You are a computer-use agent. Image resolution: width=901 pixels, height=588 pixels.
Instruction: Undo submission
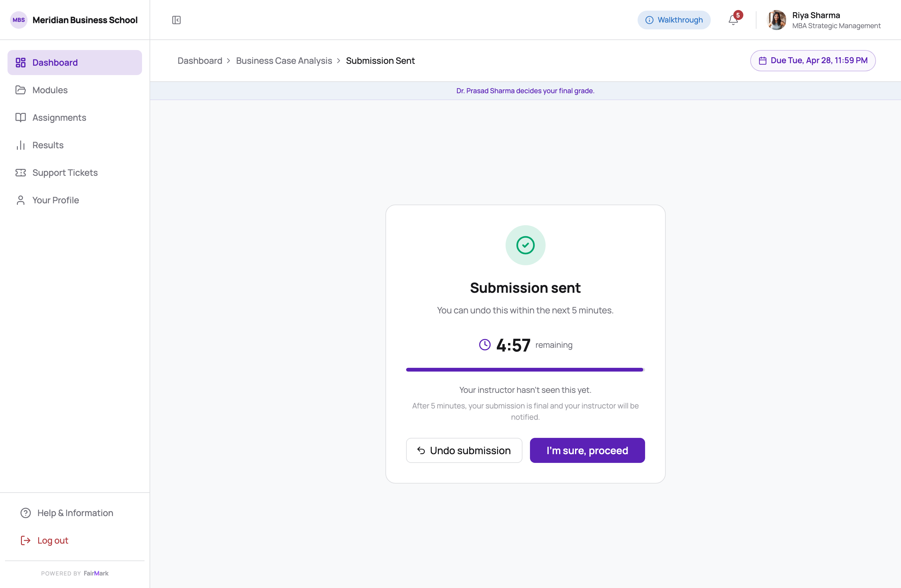(x=464, y=450)
